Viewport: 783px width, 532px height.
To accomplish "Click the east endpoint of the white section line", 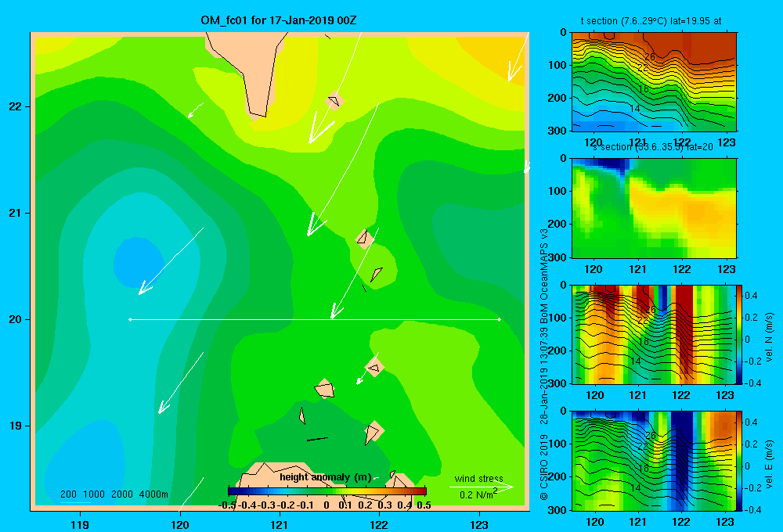I will point(500,319).
